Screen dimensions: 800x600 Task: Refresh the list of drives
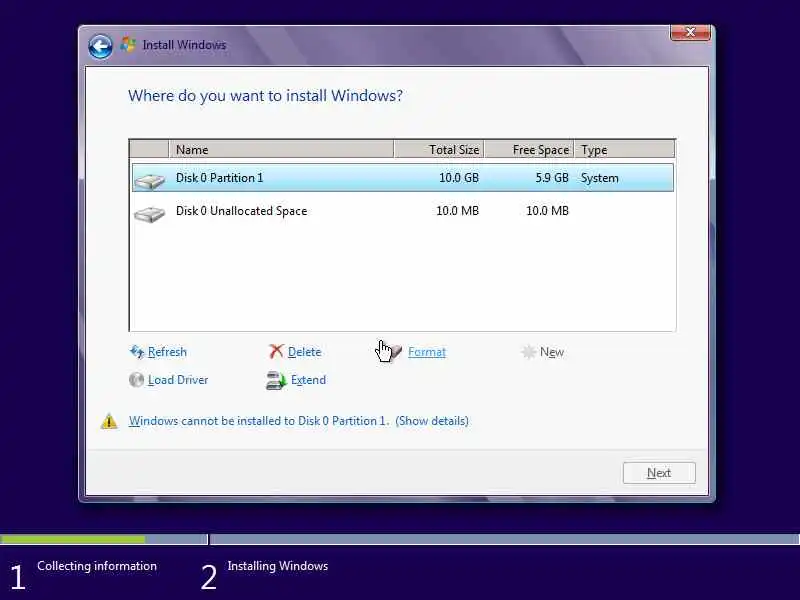point(167,352)
